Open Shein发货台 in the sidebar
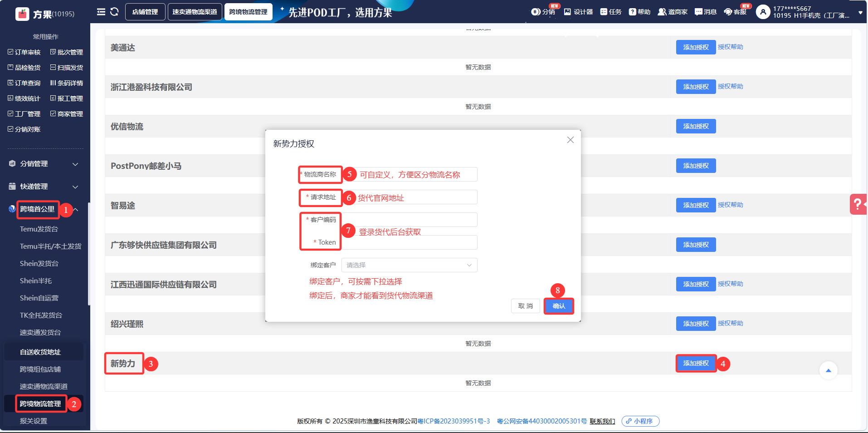Screen dimensions: 868x433 (39, 264)
